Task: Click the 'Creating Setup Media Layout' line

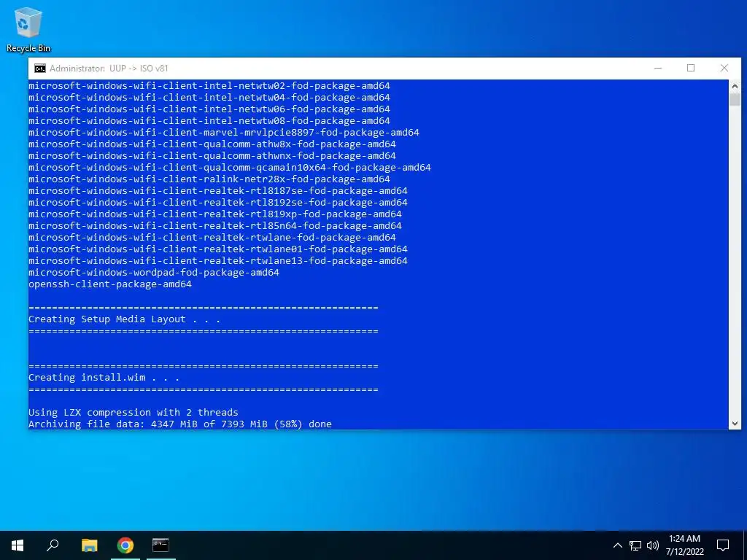Action: pos(124,319)
